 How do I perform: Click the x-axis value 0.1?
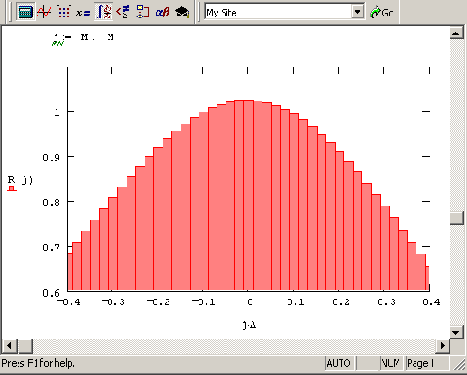pyautogui.click(x=296, y=302)
